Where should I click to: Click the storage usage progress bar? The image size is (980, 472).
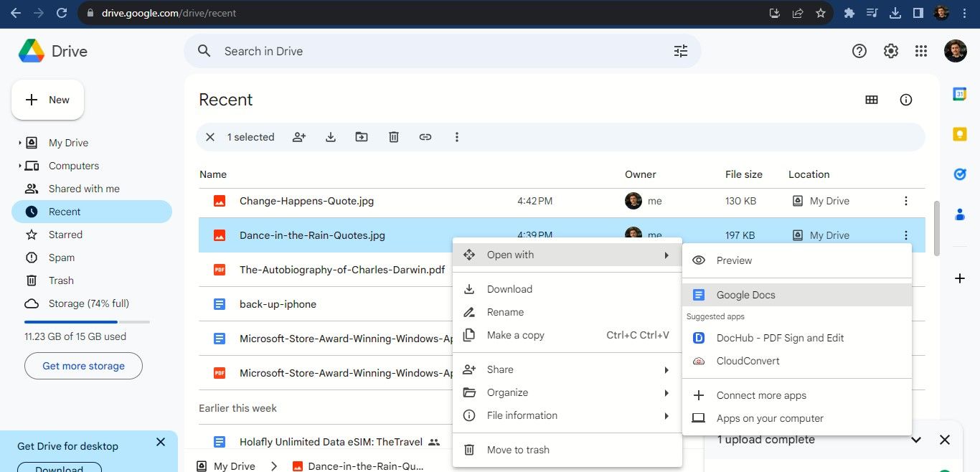(87, 322)
